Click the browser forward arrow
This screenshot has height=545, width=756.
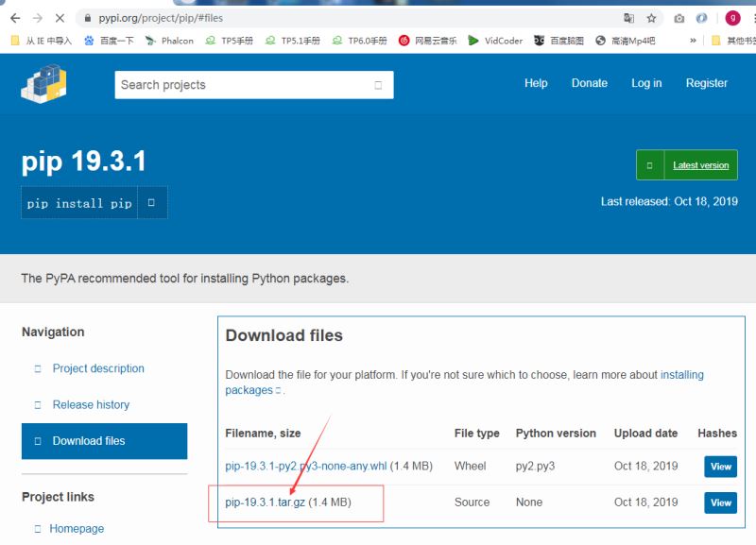tap(37, 18)
